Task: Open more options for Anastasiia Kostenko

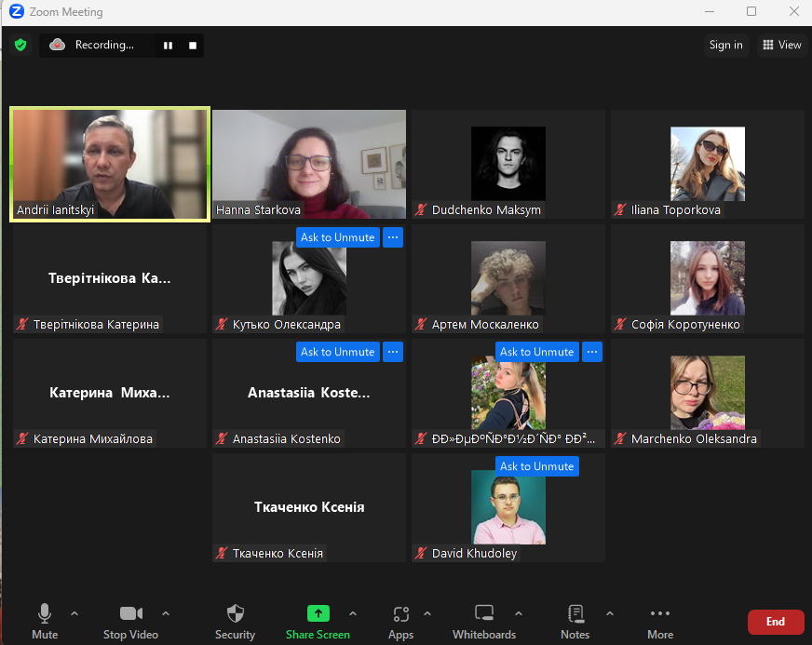Action: pyautogui.click(x=393, y=352)
